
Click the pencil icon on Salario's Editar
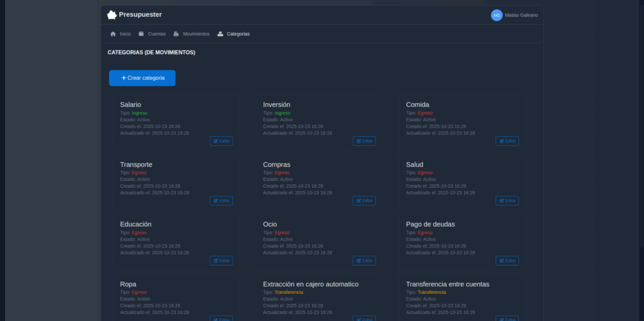[216, 141]
